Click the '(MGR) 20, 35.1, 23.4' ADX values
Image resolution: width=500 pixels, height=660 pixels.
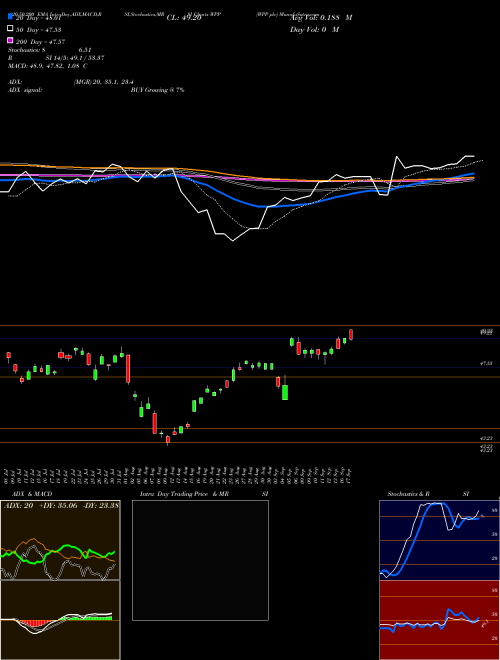[x=104, y=82]
